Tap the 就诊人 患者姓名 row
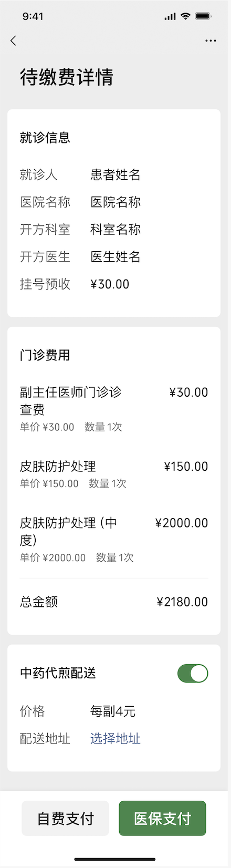The width and height of the screenshot is (231, 868). click(x=114, y=174)
